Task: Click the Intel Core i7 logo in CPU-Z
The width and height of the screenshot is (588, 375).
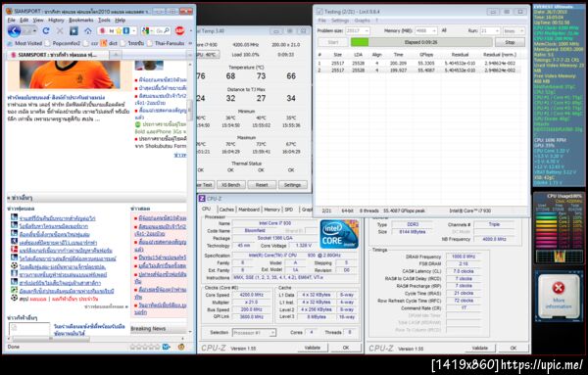Action: coord(339,235)
